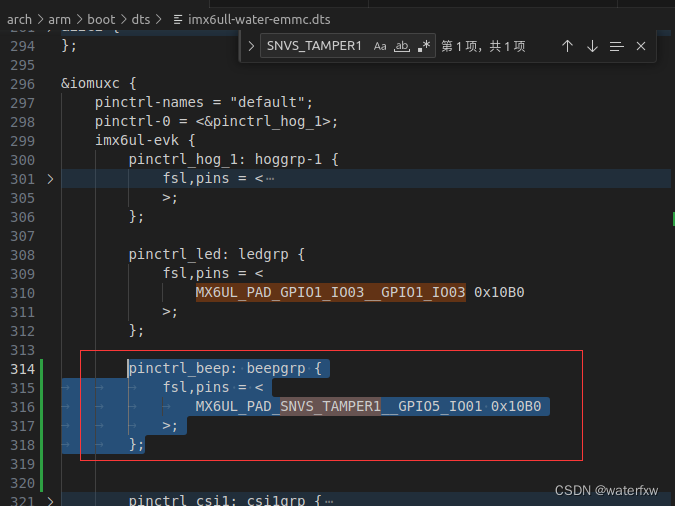The image size is (675, 506).
Task: Click highlighted MX6UL_PAD_GPIO1_IO03__GPIO1_IO03 text
Action: pyautogui.click(x=331, y=292)
